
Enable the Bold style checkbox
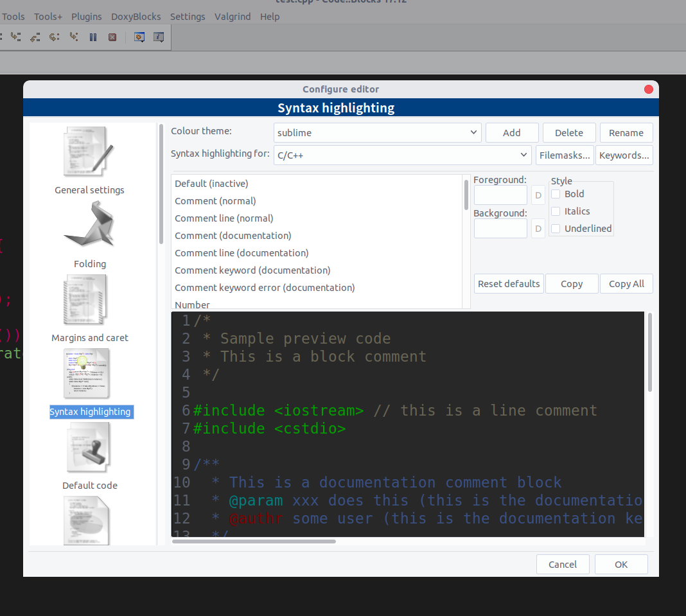pyautogui.click(x=556, y=194)
